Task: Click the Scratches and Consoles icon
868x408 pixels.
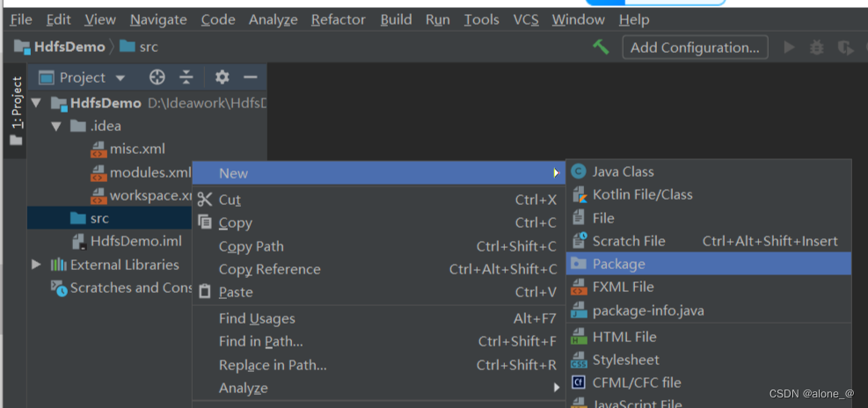Action: tap(59, 288)
